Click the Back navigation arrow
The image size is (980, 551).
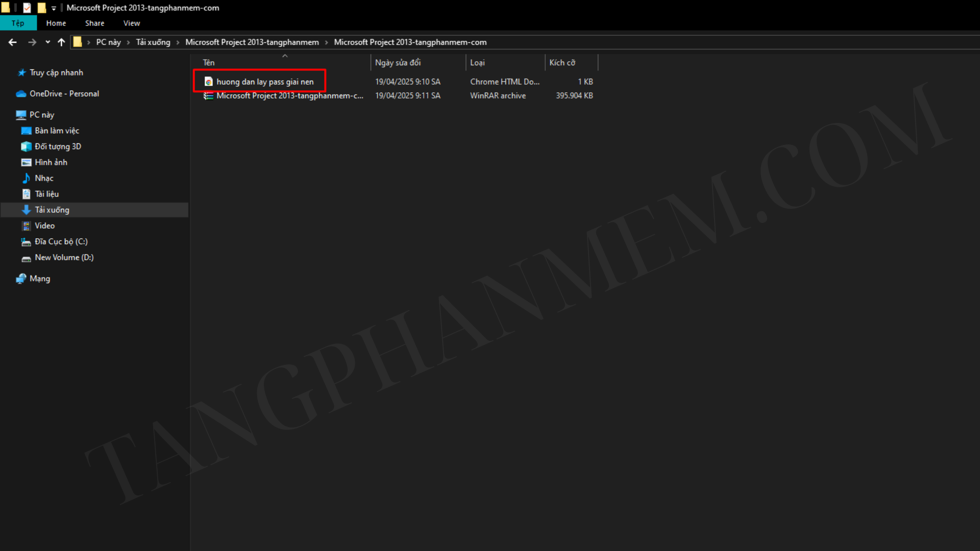click(x=13, y=42)
